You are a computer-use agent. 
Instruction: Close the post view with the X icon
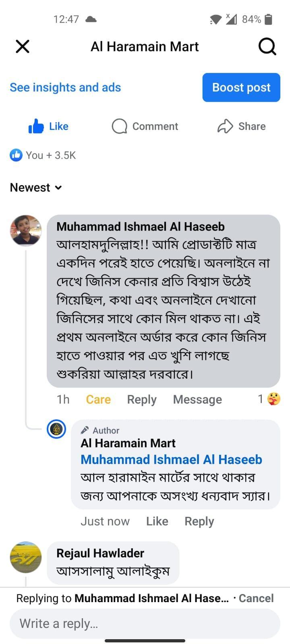[x=23, y=47]
